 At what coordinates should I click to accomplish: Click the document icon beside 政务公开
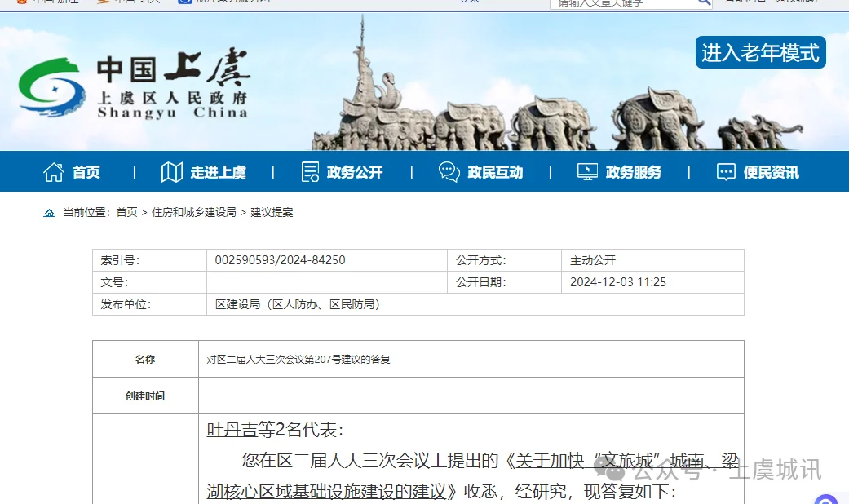click(310, 172)
